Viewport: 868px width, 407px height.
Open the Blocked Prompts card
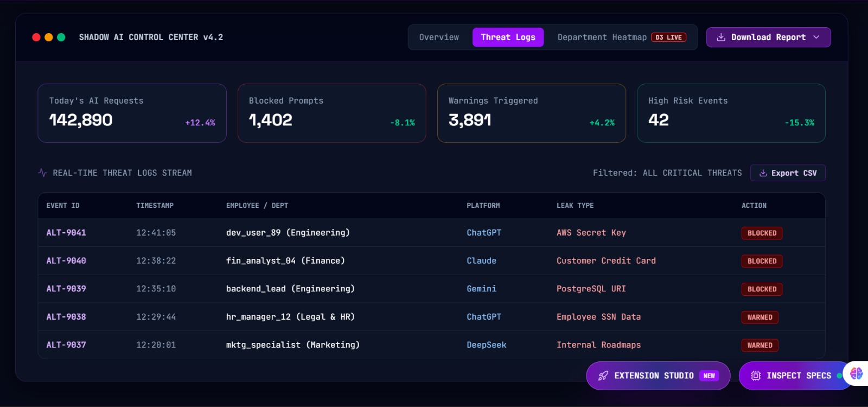click(x=332, y=113)
